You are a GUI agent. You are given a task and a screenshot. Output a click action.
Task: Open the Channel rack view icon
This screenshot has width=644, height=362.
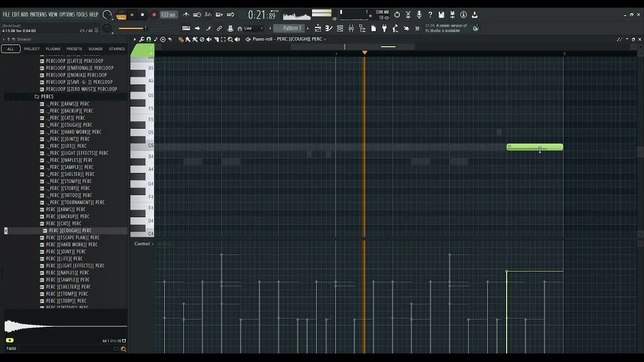pyautogui.click(x=340, y=29)
